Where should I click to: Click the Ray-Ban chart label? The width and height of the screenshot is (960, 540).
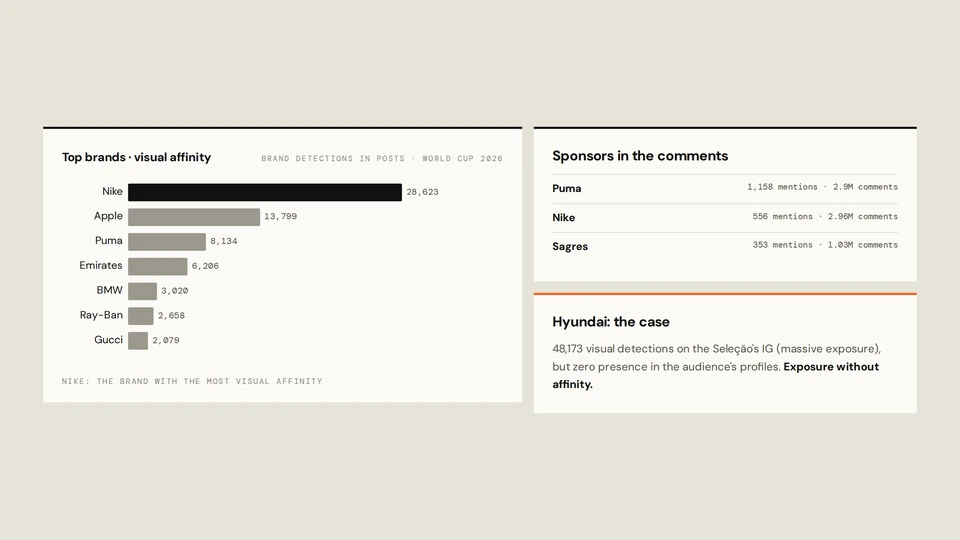pyautogui.click(x=101, y=315)
